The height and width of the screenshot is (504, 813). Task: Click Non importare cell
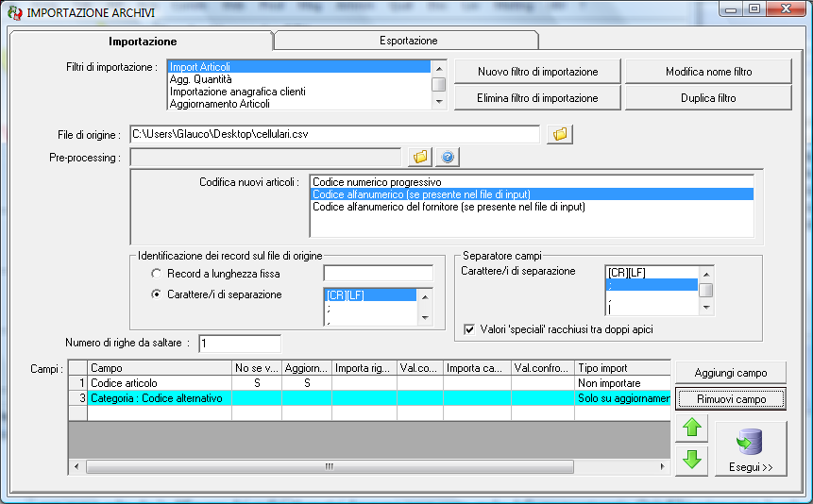pyautogui.click(x=622, y=382)
